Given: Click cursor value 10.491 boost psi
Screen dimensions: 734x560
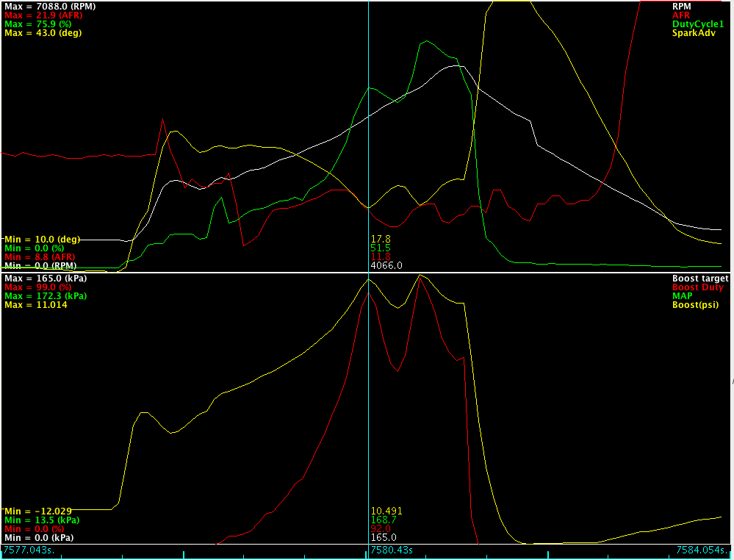Looking at the screenshot, I should (386, 511).
